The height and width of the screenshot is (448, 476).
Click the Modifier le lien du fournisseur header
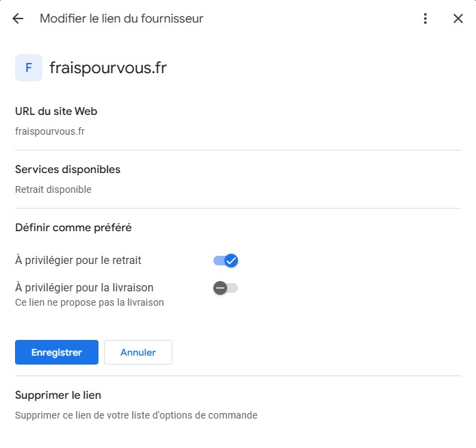click(122, 18)
